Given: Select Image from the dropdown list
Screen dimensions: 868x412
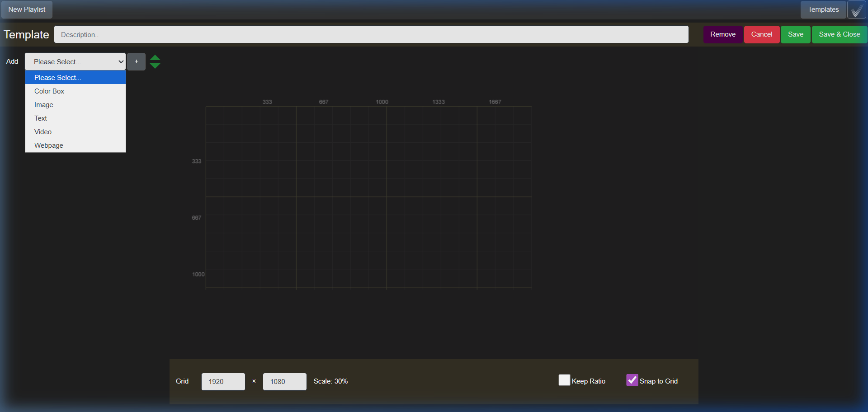Looking at the screenshot, I should [x=75, y=104].
